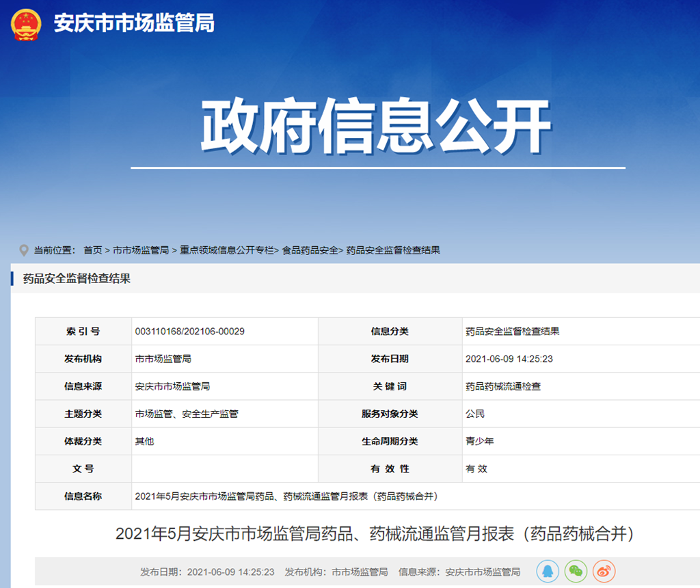This screenshot has height=588, width=700.
Task: Select the 青少年 value cell
Action: pos(479,441)
